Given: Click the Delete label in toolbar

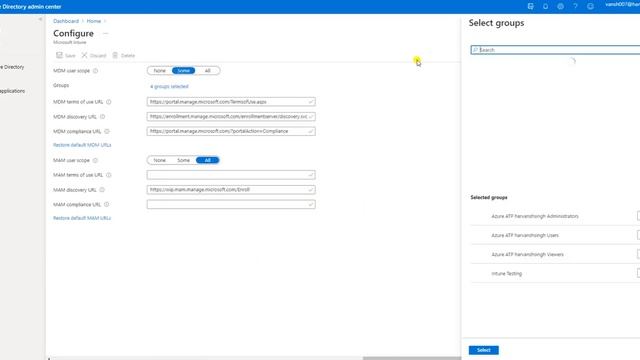Looking at the screenshot, I should click(x=128, y=56).
